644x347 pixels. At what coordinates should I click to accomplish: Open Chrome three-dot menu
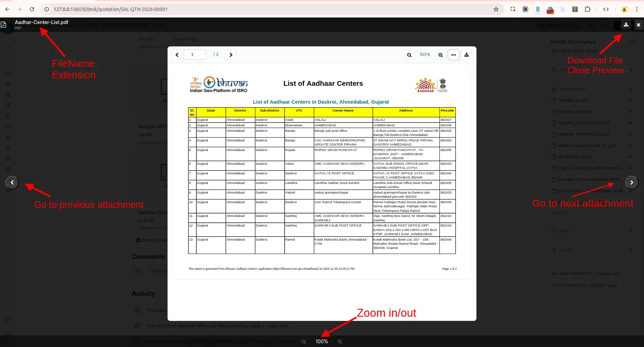(x=637, y=9)
